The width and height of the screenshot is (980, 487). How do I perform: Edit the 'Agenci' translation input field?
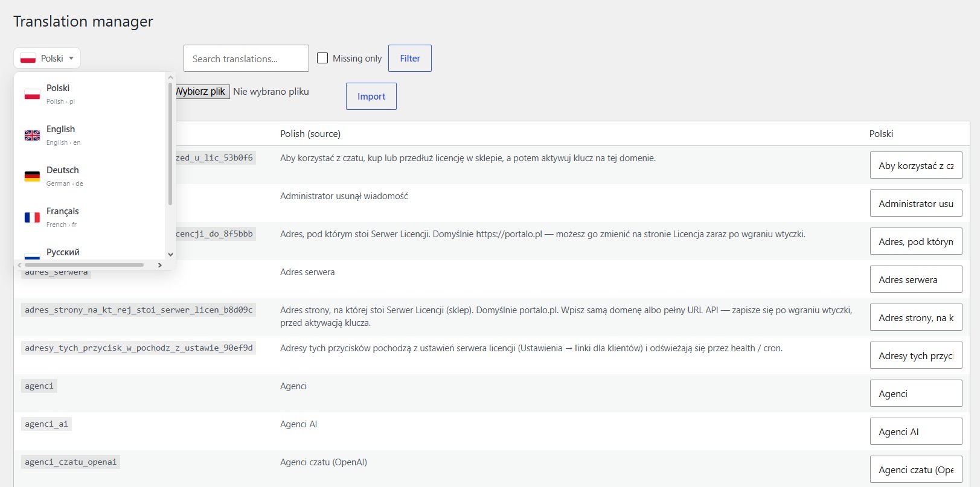[x=916, y=393]
